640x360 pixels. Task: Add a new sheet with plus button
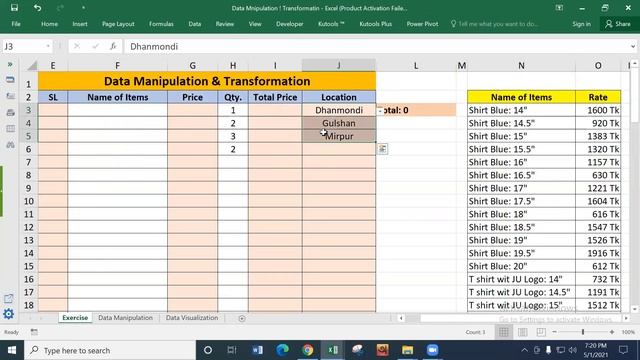click(242, 318)
